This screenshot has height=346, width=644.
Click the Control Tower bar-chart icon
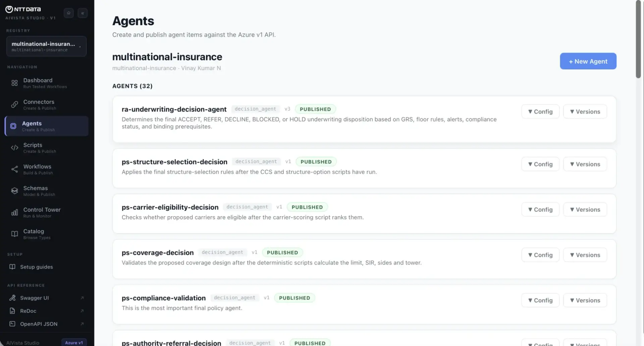14,212
